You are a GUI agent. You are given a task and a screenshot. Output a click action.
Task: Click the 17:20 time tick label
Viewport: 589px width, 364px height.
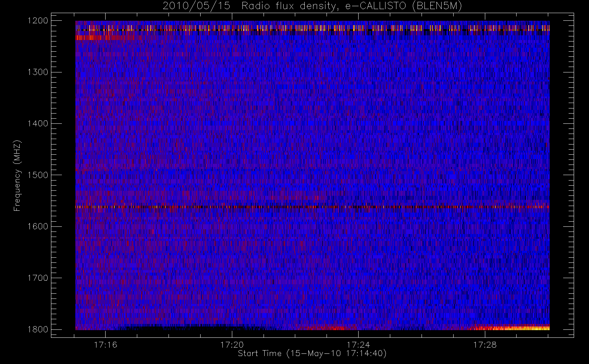click(x=232, y=345)
